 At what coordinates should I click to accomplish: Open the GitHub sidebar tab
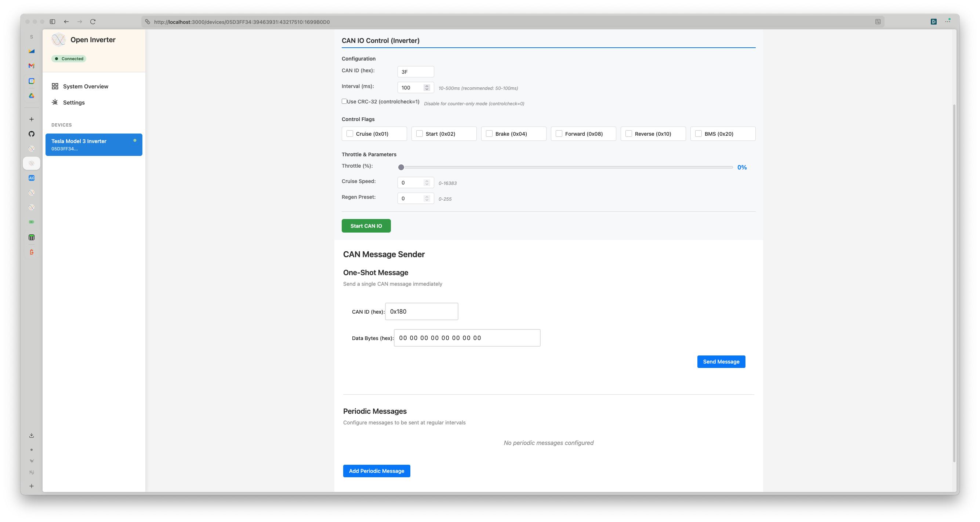(32, 134)
